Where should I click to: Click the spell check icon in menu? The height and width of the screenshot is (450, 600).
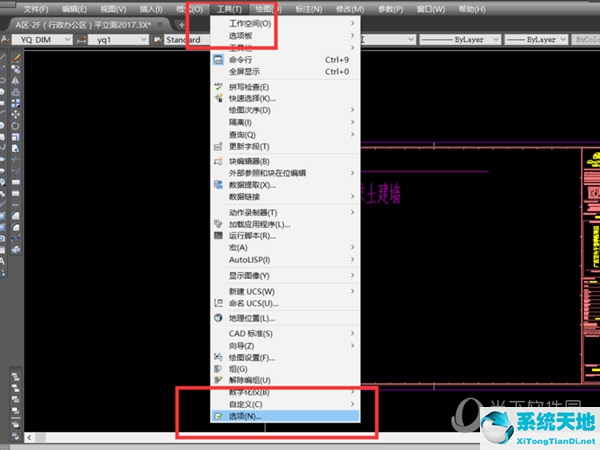tap(218, 87)
